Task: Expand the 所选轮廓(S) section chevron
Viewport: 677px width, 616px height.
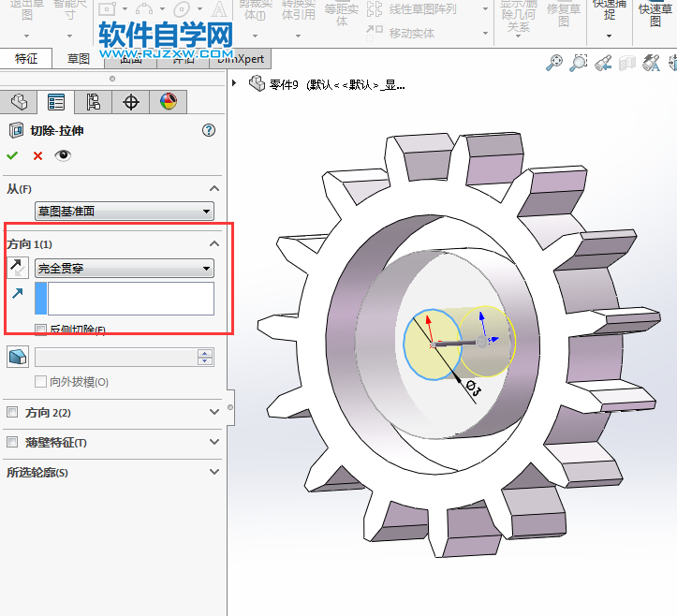Action: (x=214, y=472)
